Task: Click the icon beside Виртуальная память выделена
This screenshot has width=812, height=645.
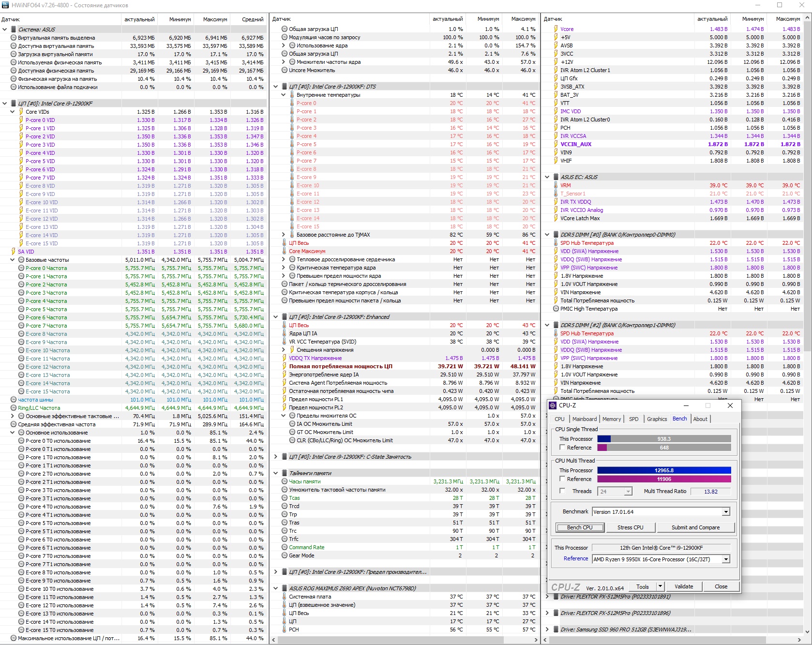Action: click(x=14, y=38)
